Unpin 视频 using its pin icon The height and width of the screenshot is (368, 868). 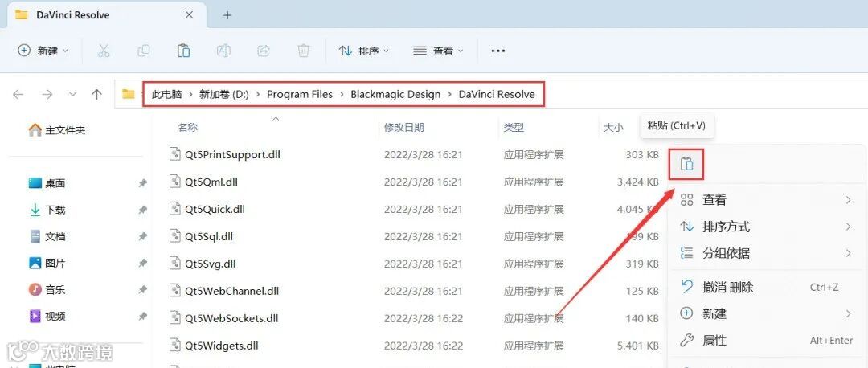coord(142,316)
